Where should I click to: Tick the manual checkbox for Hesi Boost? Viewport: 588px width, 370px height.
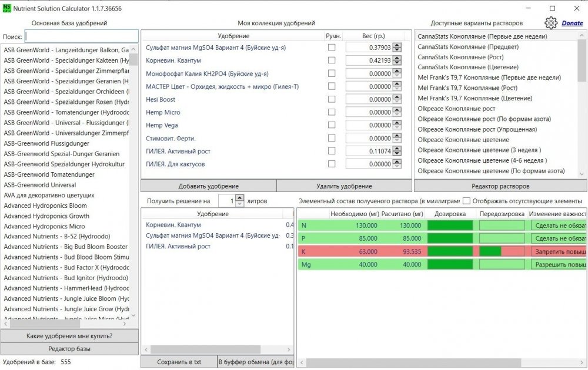click(x=332, y=99)
